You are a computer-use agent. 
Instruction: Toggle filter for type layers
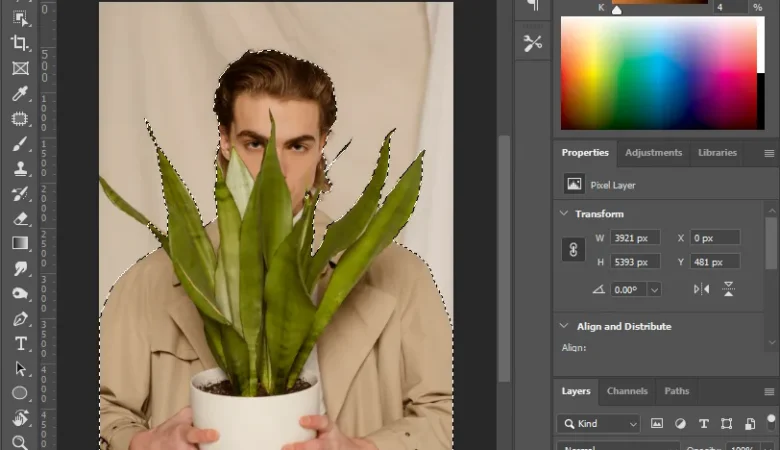pyautogui.click(x=703, y=424)
